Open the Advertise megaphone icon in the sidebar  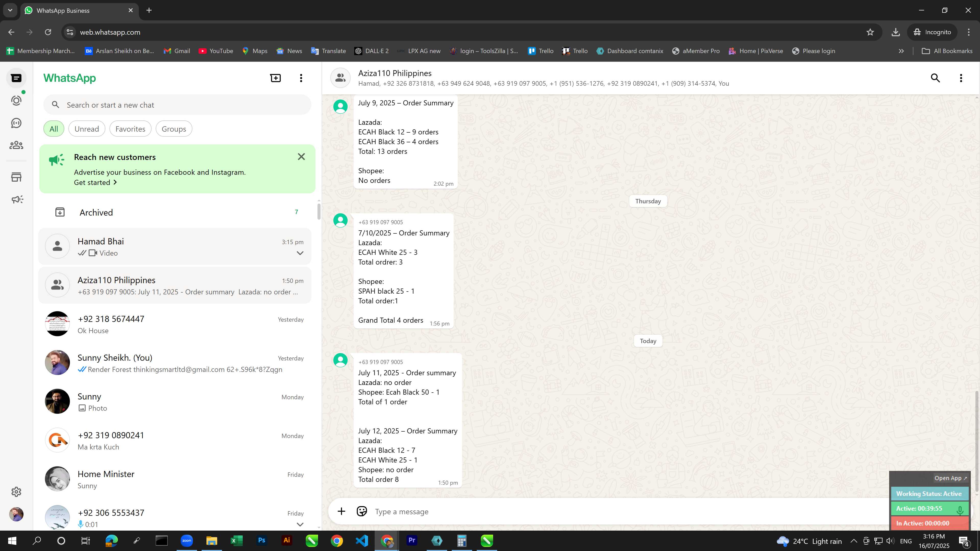point(17,199)
